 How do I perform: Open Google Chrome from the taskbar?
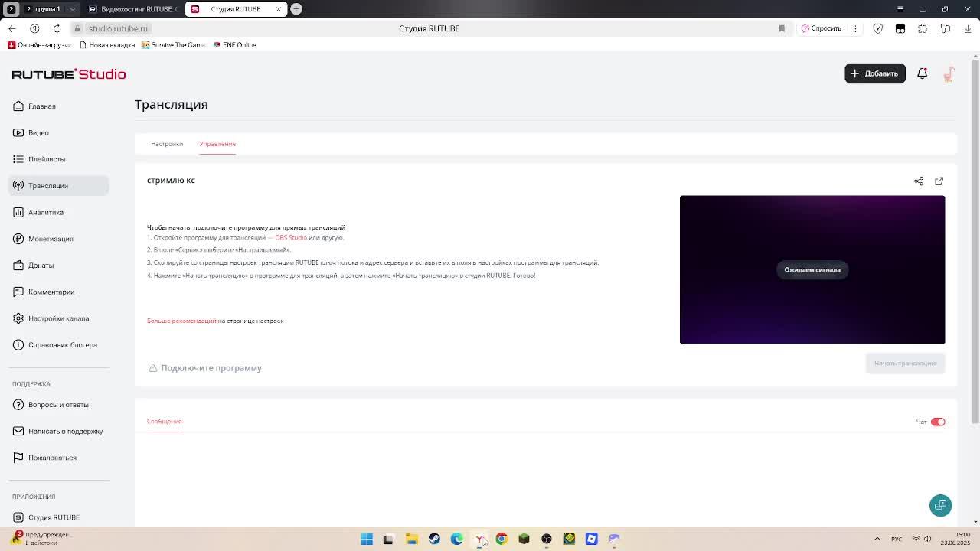click(x=501, y=539)
